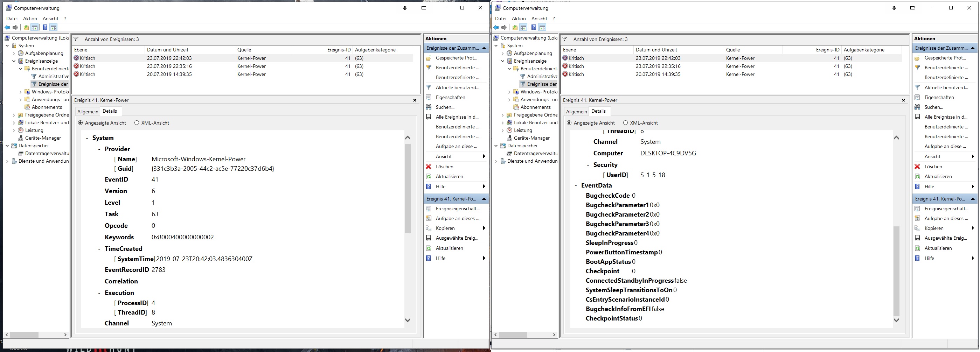This screenshot has height=352, width=980.
Task: Open the Ansicht menu in right window
Action: [540, 19]
